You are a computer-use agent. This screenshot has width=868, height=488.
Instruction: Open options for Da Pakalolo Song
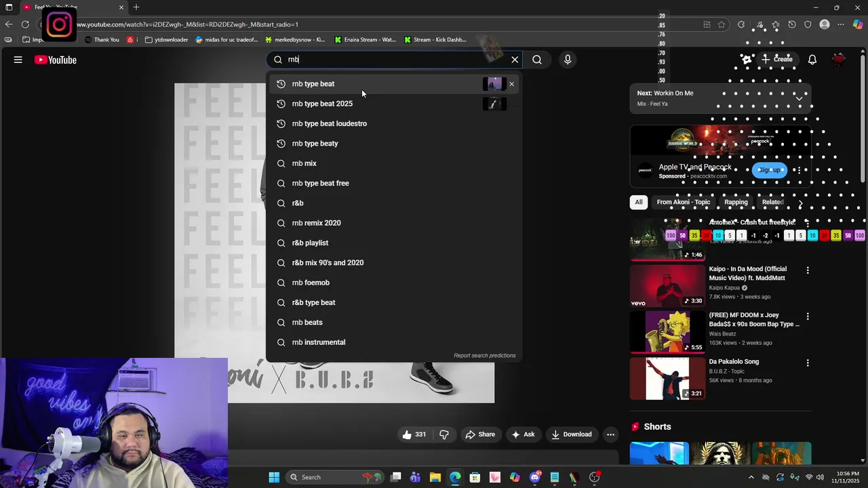[x=807, y=363]
